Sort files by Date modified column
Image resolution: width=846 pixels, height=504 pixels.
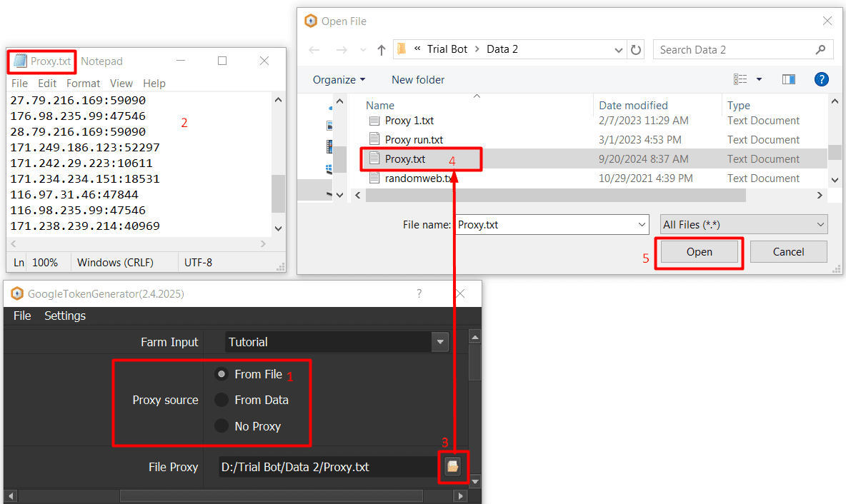coord(633,105)
